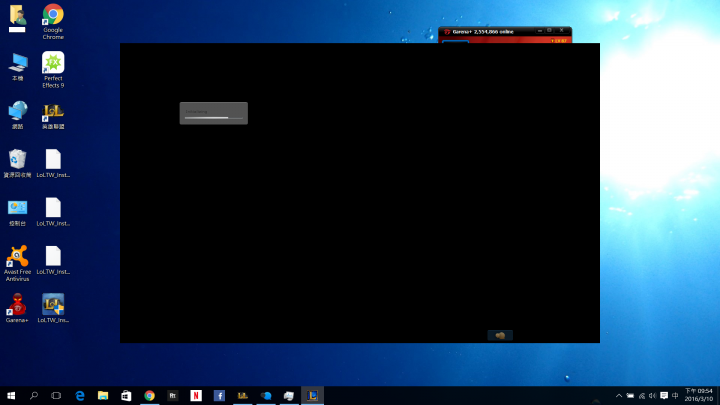Open the Rt app taskbar icon

click(x=173, y=395)
